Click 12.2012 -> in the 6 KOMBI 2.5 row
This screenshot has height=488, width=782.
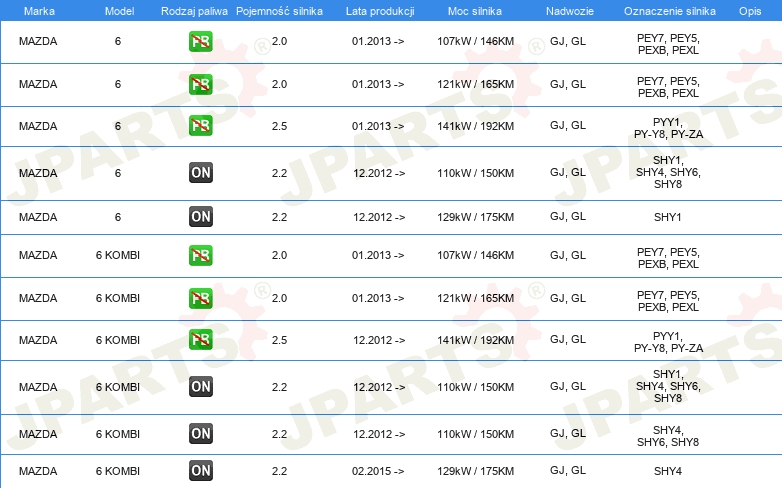[x=379, y=340]
